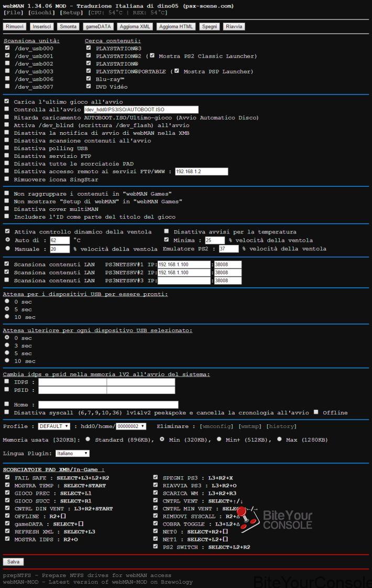Click the Riavvia button

(x=234, y=27)
